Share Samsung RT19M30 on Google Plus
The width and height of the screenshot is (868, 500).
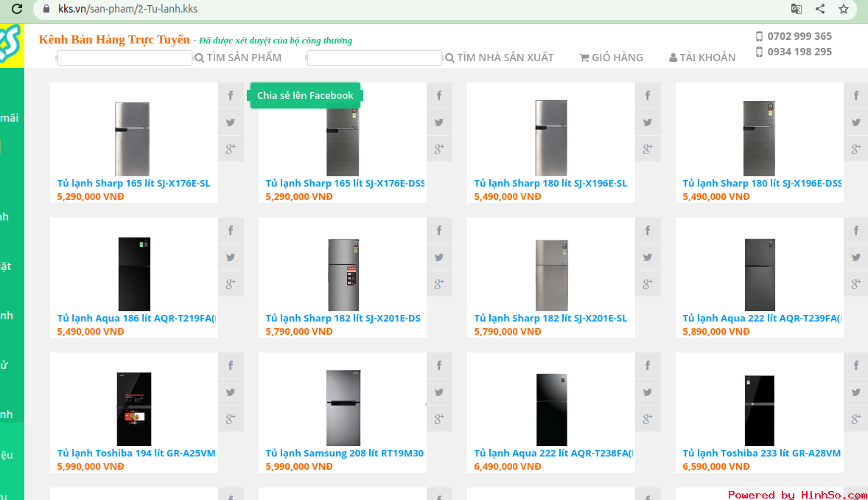(440, 419)
